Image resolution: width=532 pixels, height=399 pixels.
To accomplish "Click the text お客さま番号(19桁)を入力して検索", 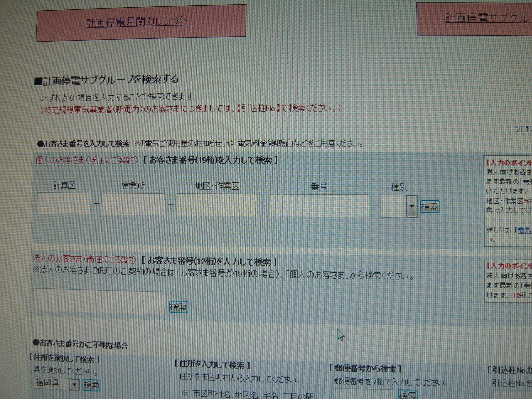I will (x=211, y=160).
